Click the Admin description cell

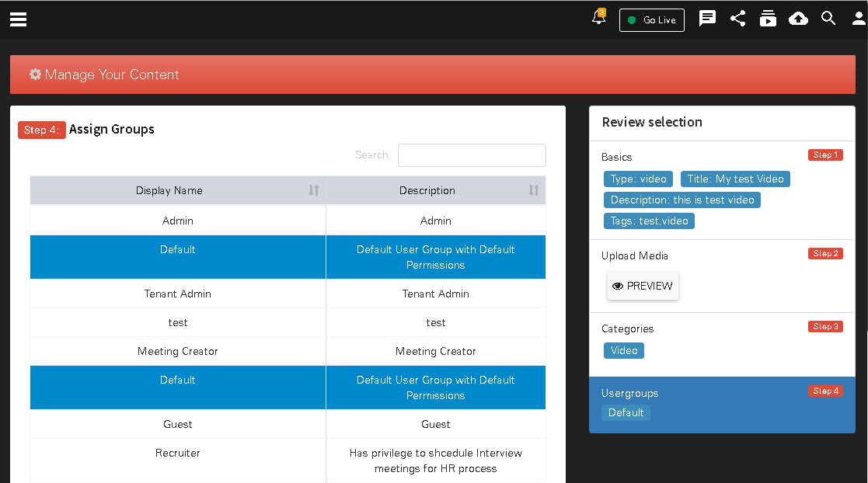(436, 221)
